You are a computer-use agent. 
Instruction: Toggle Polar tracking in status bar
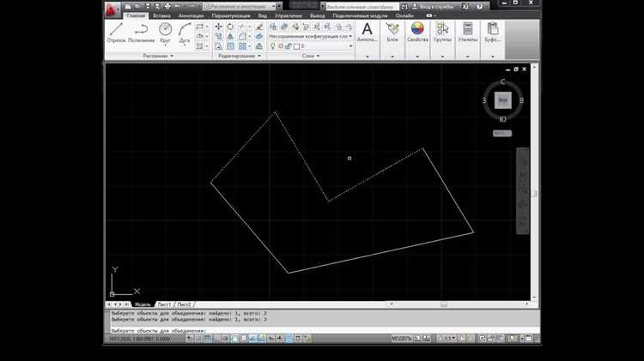[x=225, y=339]
